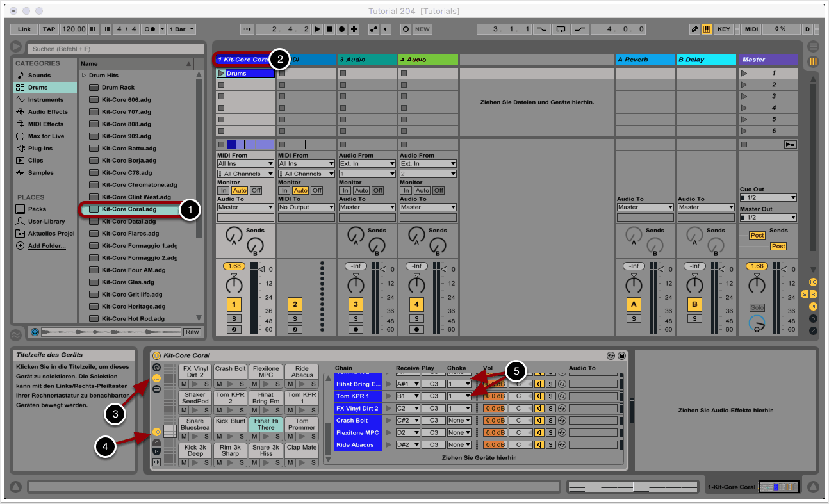Save the Kit-Core Coral device preset

point(621,355)
